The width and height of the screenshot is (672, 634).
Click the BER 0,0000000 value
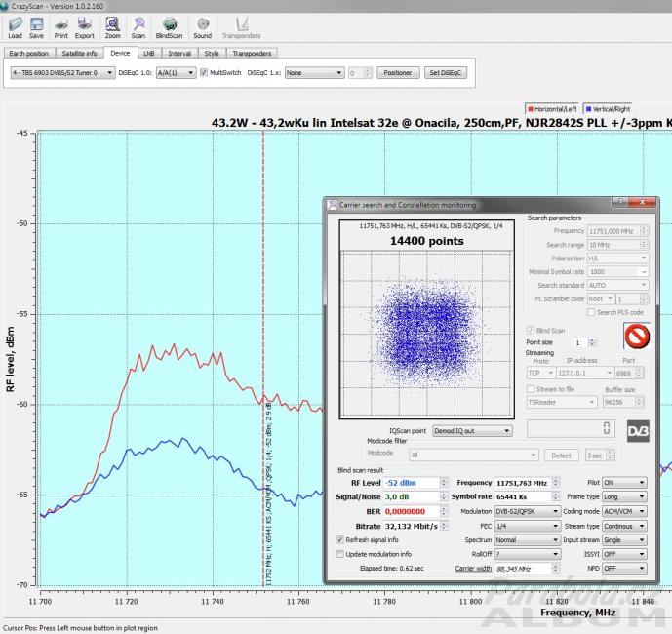(412, 511)
